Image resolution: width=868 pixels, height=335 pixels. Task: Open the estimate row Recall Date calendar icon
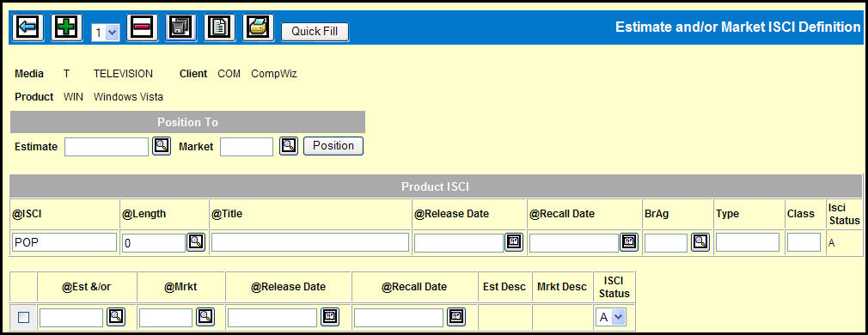click(x=455, y=317)
